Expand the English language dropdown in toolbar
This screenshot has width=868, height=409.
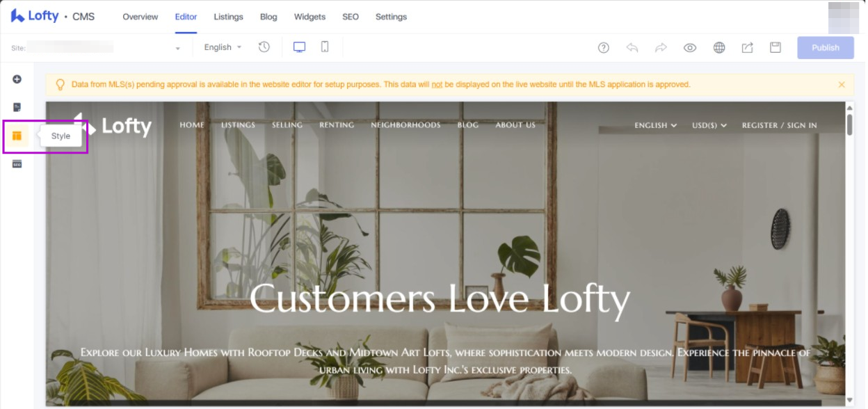click(x=223, y=47)
